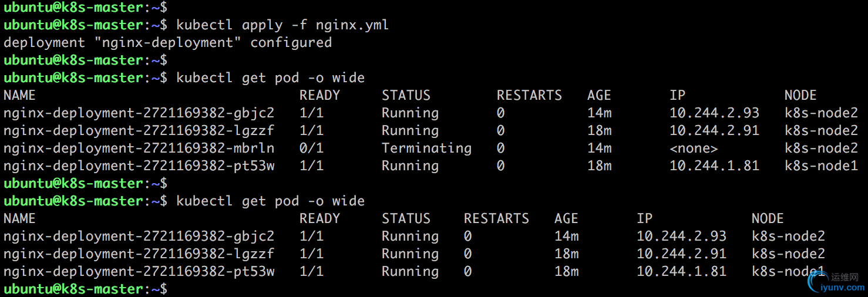Click the <none> IP value
Image resolution: width=868 pixels, height=297 pixels.
coord(694,148)
